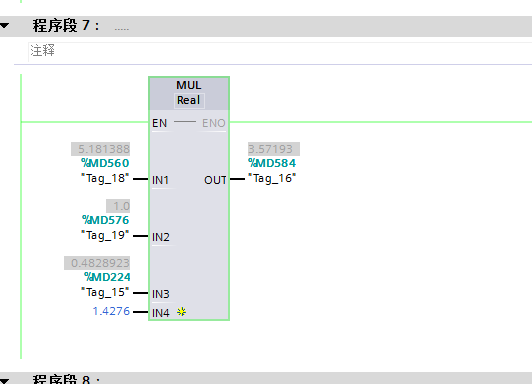Click the ENO output pin
The width and height of the screenshot is (532, 384).
click(214, 123)
